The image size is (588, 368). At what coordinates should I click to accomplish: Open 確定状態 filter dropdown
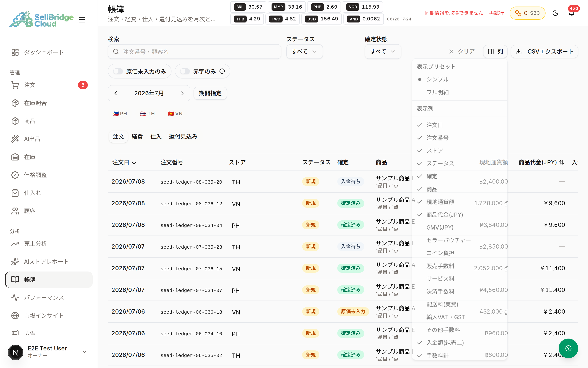click(383, 51)
